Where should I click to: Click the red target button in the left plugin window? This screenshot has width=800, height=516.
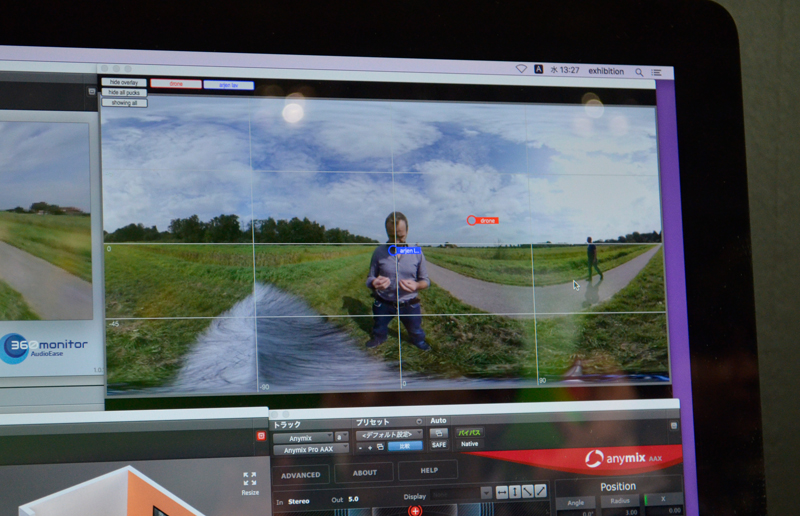coord(261,435)
